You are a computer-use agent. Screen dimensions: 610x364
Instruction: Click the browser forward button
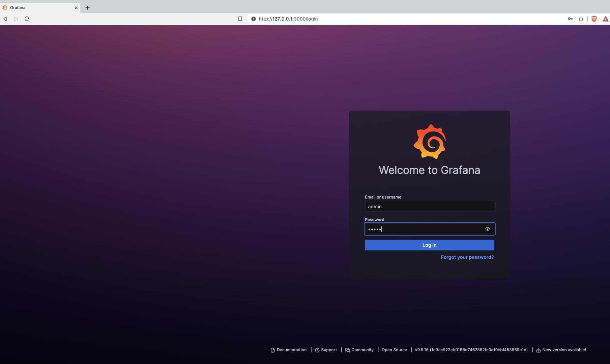(x=16, y=19)
